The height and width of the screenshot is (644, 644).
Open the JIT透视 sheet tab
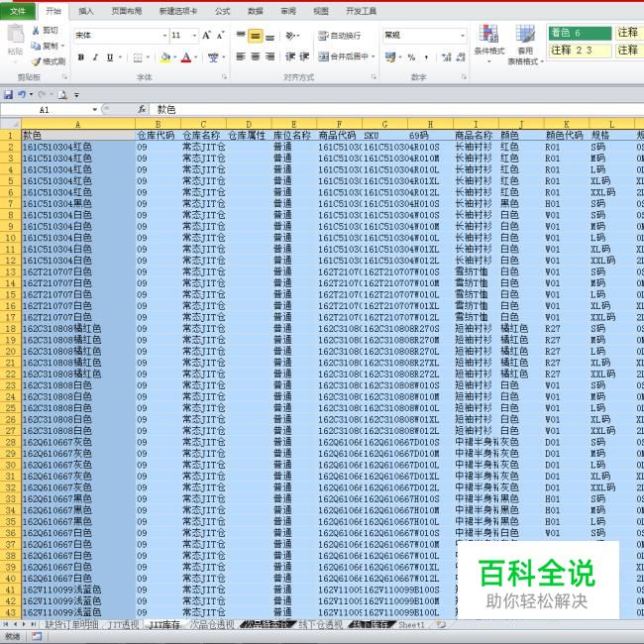point(123,625)
